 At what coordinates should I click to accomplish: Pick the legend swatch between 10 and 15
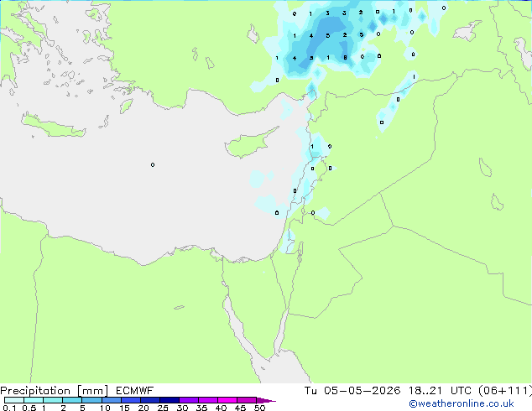(111, 400)
